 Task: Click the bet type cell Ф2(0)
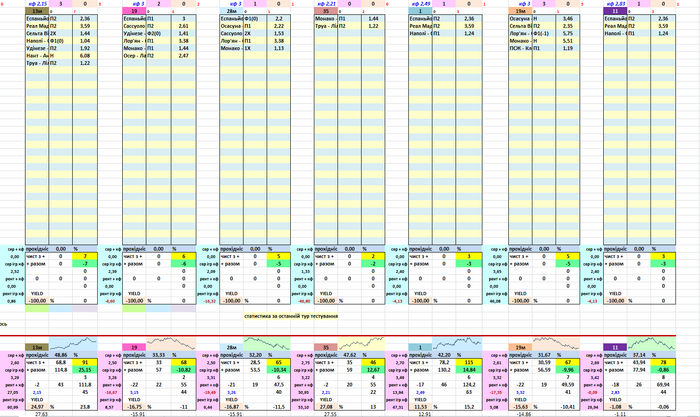click(158, 33)
